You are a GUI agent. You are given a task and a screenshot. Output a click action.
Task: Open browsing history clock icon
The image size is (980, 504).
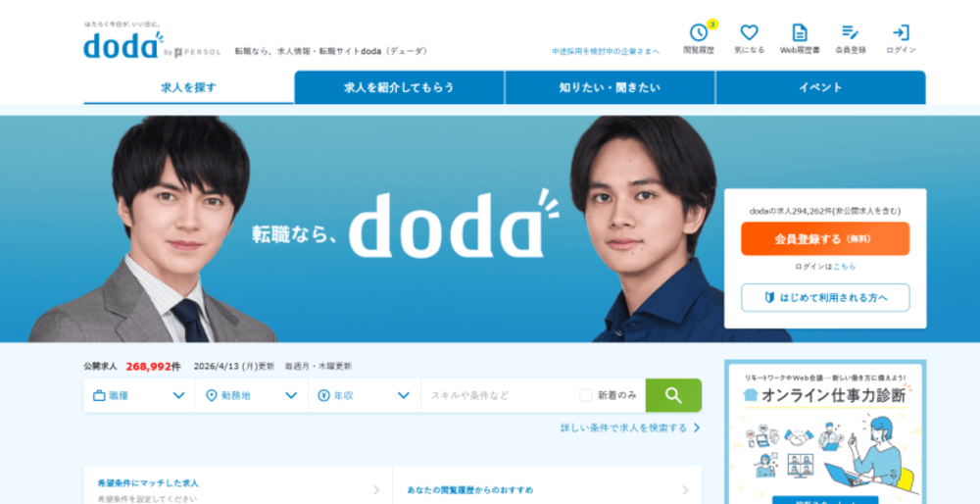coord(698,32)
